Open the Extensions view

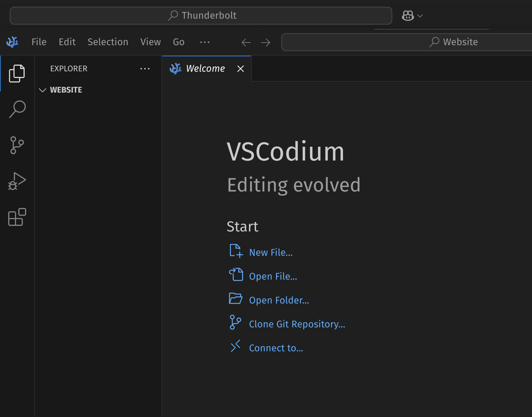click(17, 217)
